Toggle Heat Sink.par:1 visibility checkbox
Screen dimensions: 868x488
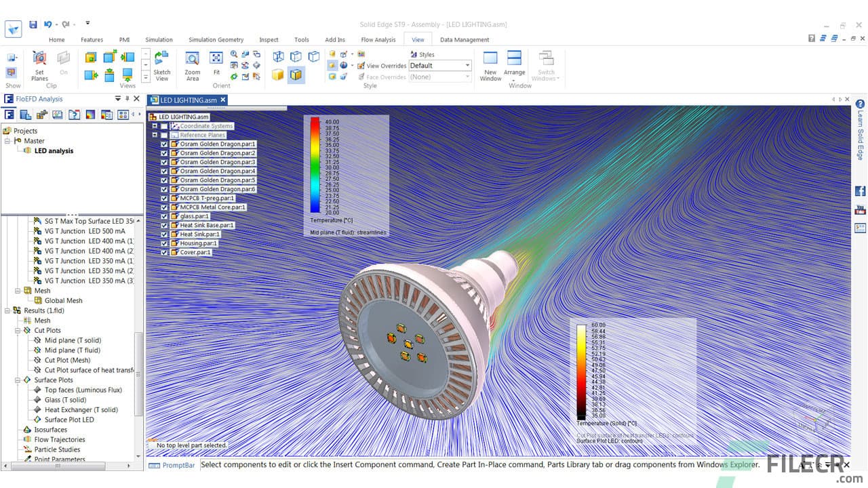pyautogui.click(x=164, y=235)
